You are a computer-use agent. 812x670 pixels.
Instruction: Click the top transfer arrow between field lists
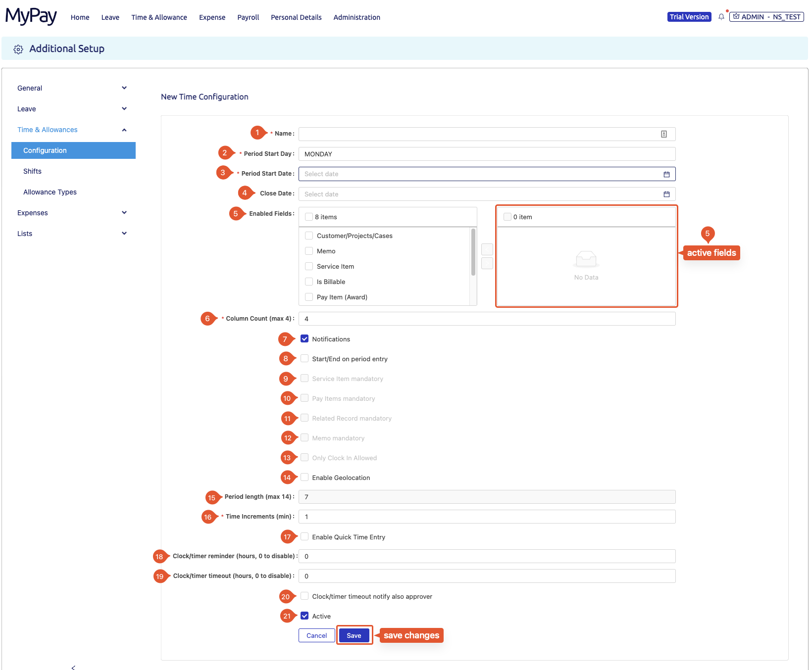tap(487, 249)
